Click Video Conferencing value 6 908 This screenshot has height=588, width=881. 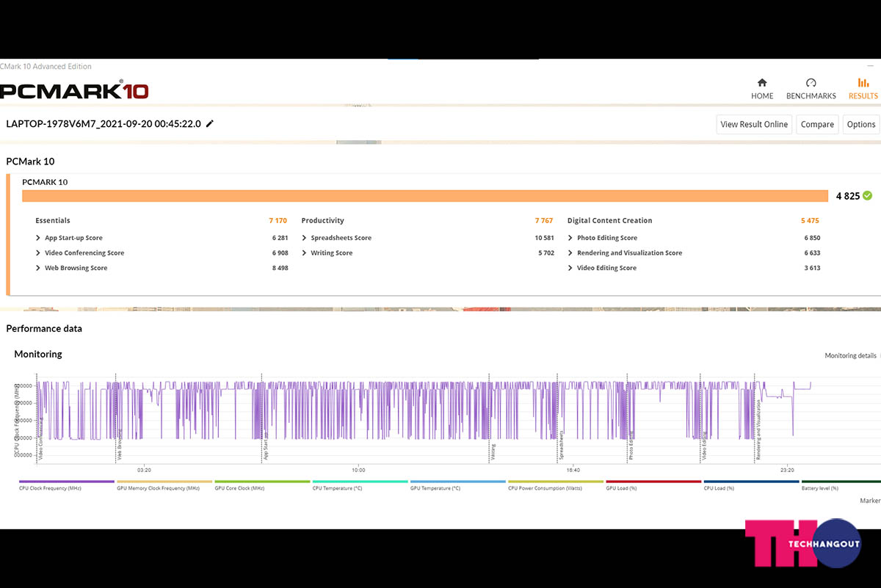[280, 253]
